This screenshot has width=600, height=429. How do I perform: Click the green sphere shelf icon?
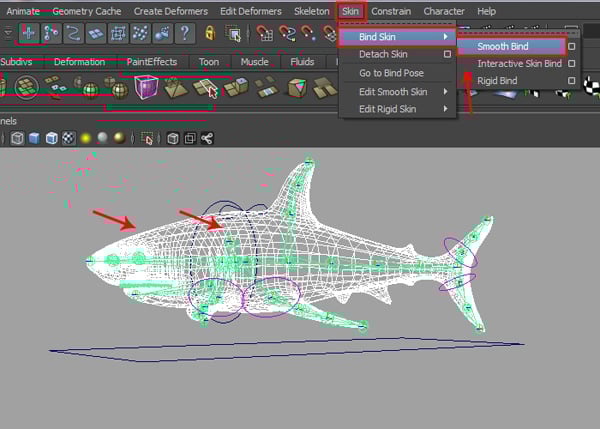(x=91, y=91)
